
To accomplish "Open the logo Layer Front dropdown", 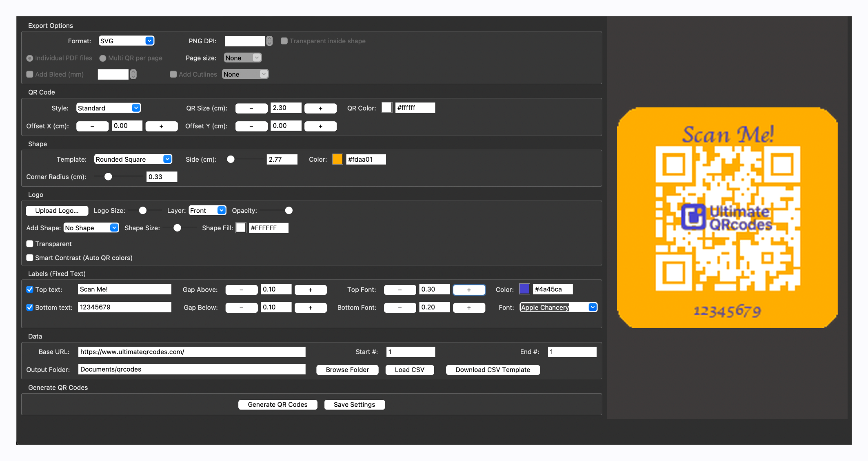I will [207, 211].
